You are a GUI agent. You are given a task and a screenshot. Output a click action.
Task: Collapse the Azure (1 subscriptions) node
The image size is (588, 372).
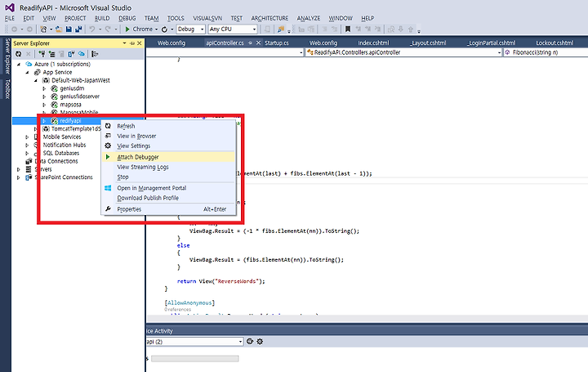[19, 65]
